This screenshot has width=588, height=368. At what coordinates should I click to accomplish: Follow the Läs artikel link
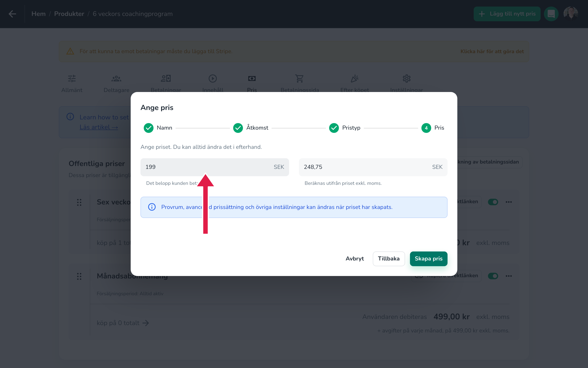click(x=99, y=127)
